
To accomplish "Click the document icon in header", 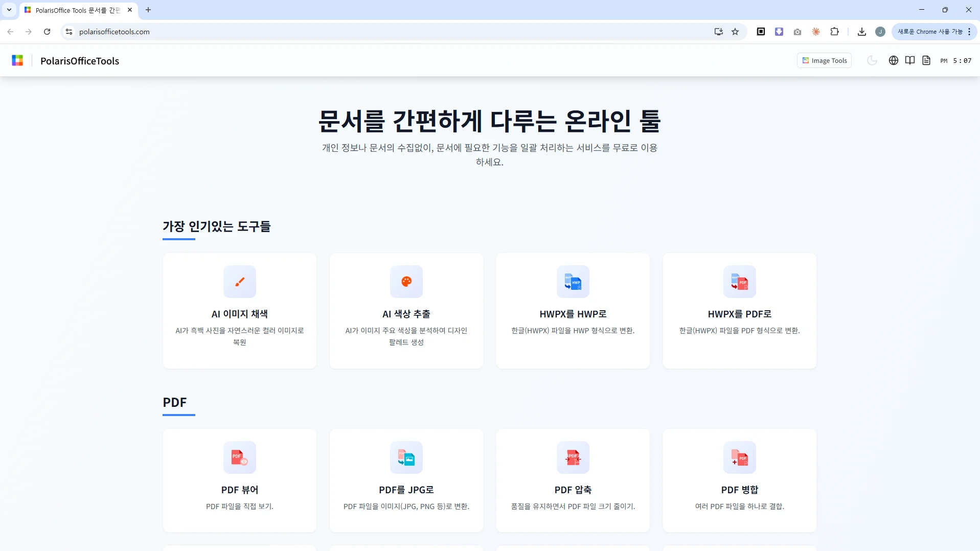I will [926, 60].
